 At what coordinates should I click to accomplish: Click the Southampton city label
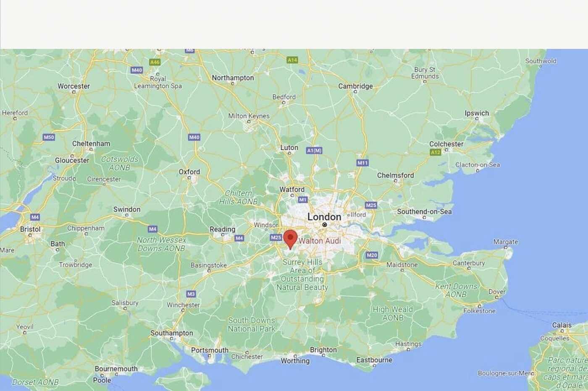coord(172,333)
